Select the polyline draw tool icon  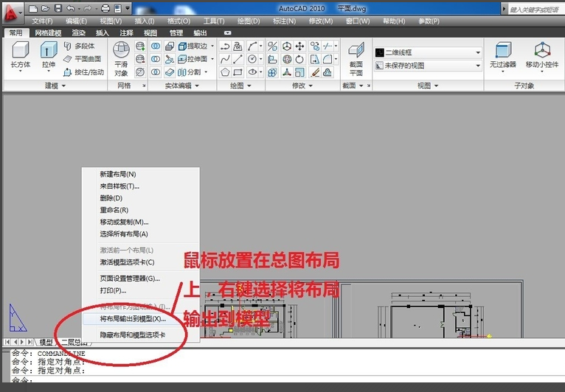(225, 46)
